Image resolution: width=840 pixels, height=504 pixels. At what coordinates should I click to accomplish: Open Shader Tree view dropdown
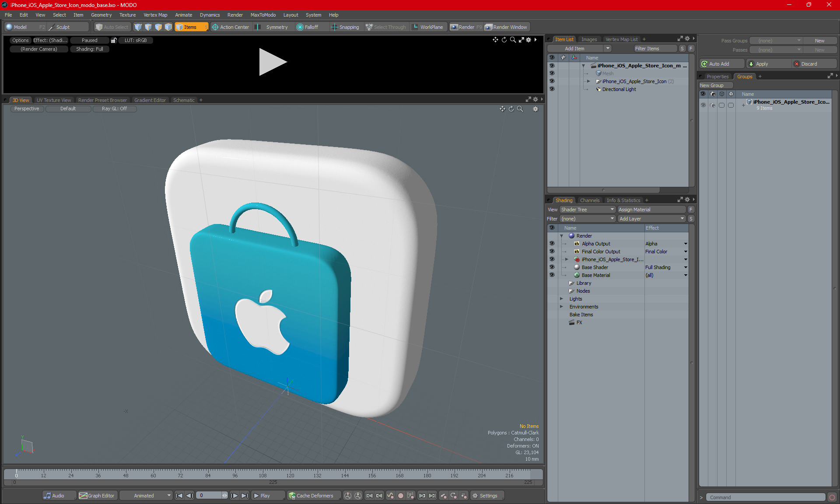[x=588, y=210]
